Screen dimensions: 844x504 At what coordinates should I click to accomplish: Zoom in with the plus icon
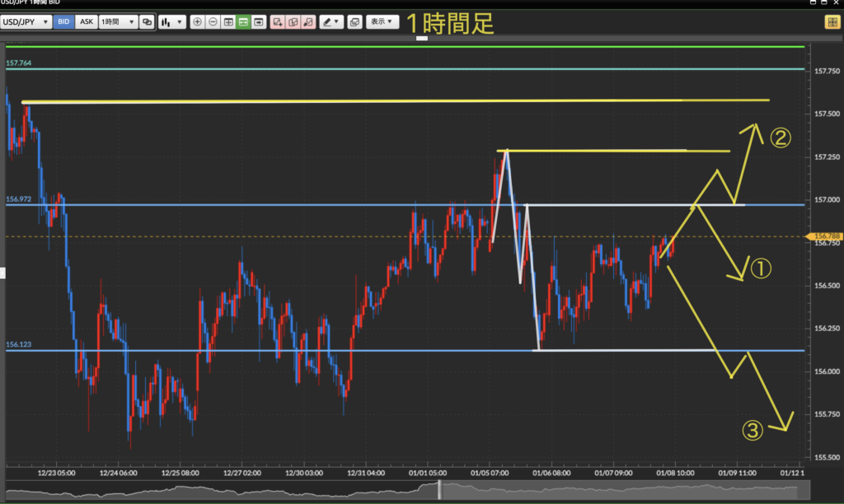[x=198, y=22]
